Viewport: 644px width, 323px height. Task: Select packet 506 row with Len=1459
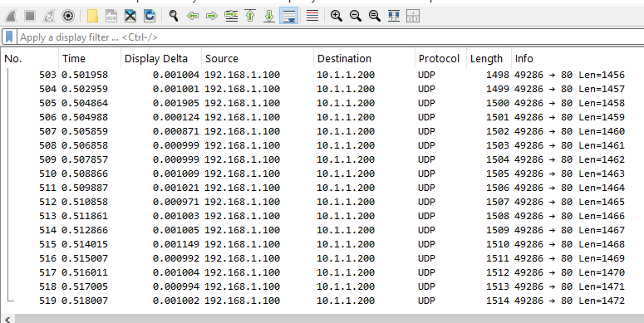[322, 117]
